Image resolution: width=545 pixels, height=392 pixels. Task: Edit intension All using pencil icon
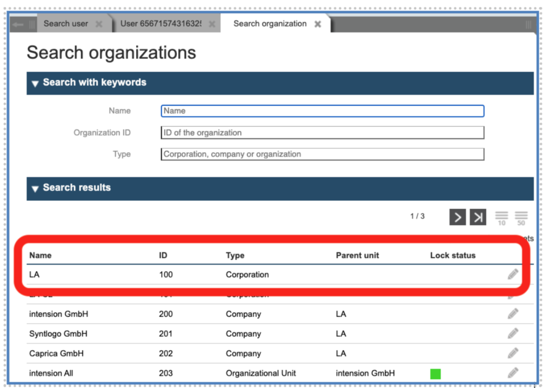[x=513, y=373]
